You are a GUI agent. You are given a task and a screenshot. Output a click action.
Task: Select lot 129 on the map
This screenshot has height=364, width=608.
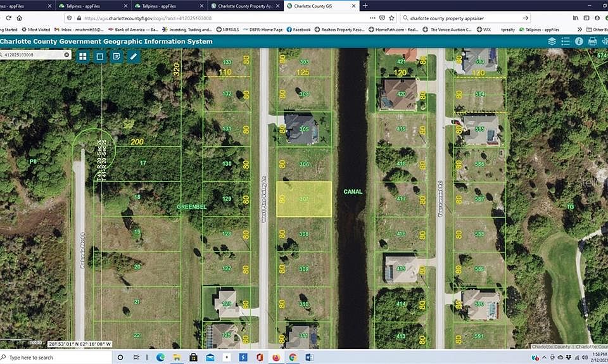pyautogui.click(x=227, y=199)
